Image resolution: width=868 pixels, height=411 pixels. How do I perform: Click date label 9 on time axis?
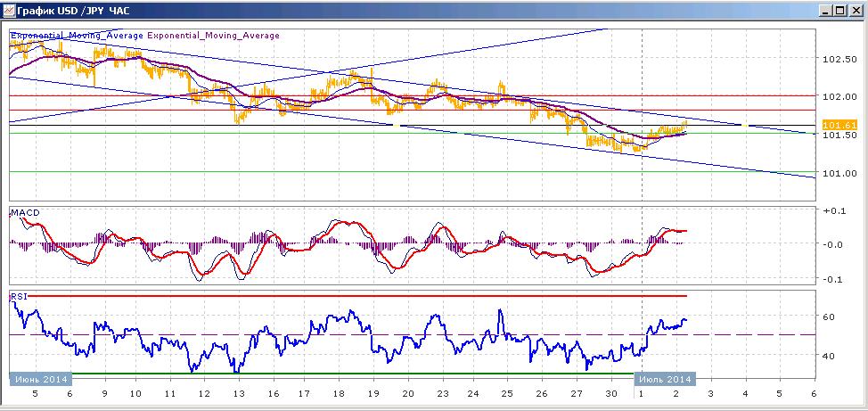click(104, 394)
